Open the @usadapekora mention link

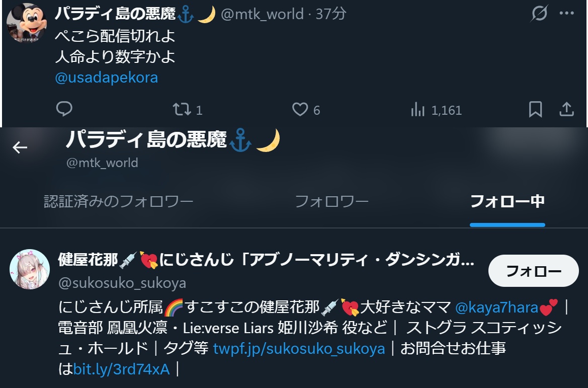tap(107, 77)
